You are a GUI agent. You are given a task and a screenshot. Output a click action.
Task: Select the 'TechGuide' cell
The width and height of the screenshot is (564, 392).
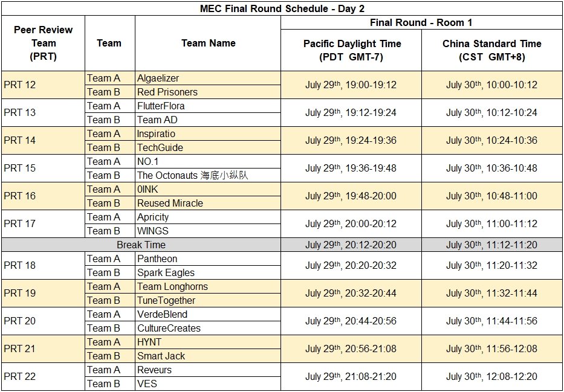pyautogui.click(x=160, y=147)
